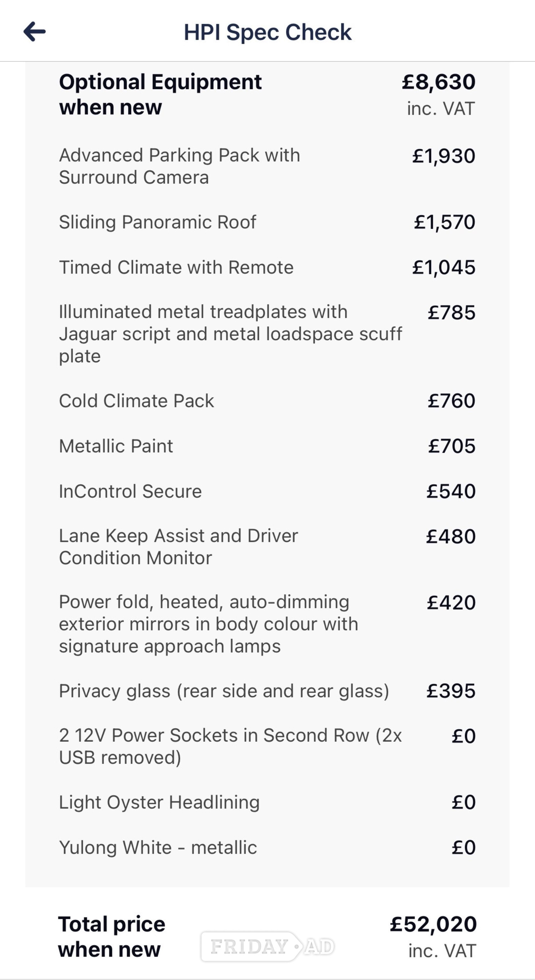Select the Sliding Panoramic Roof row
The height and width of the screenshot is (980, 535).
click(267, 222)
